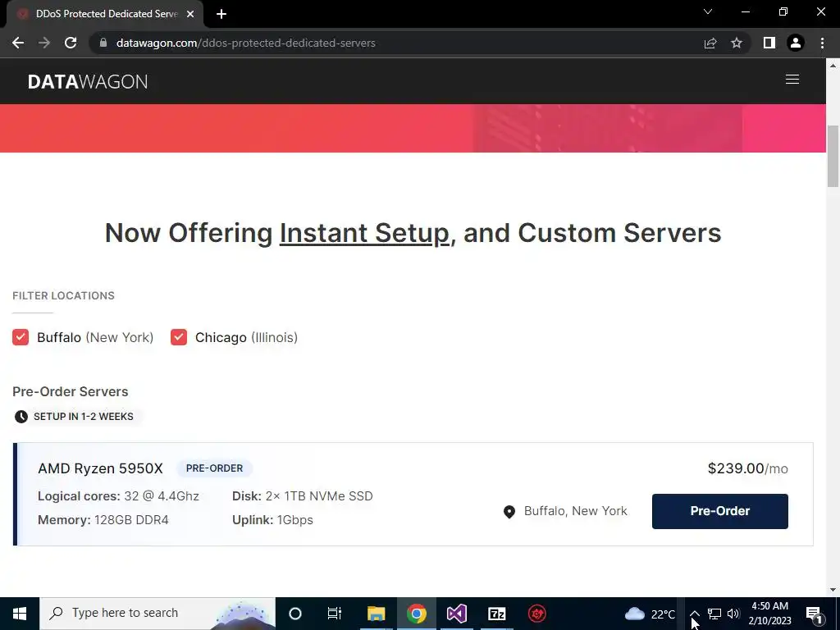
Task: Click scrollbar down arrow
Action: pyautogui.click(x=833, y=590)
